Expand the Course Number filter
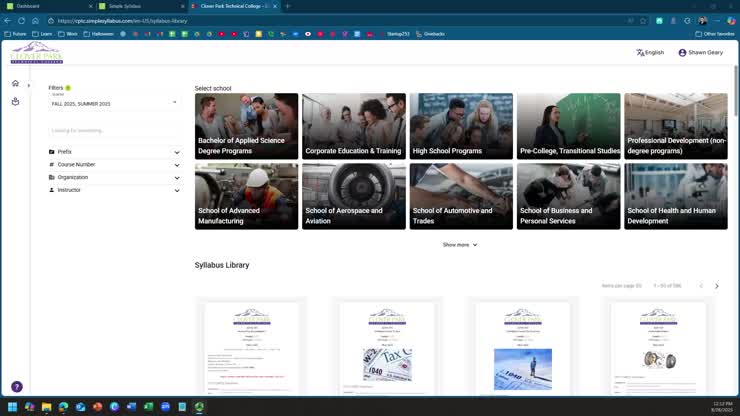Viewport: 740px width, 416px height. (114, 165)
